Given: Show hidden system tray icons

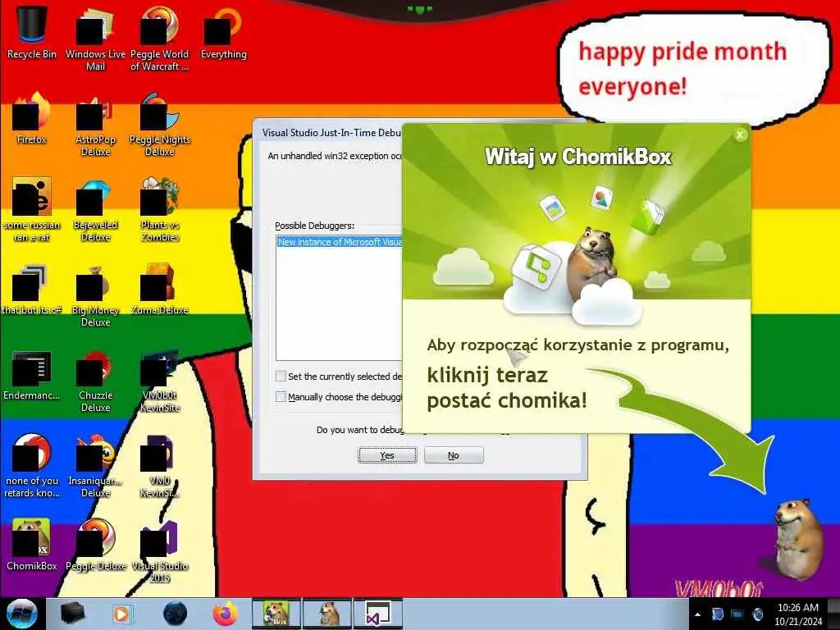Looking at the screenshot, I should 697,614.
